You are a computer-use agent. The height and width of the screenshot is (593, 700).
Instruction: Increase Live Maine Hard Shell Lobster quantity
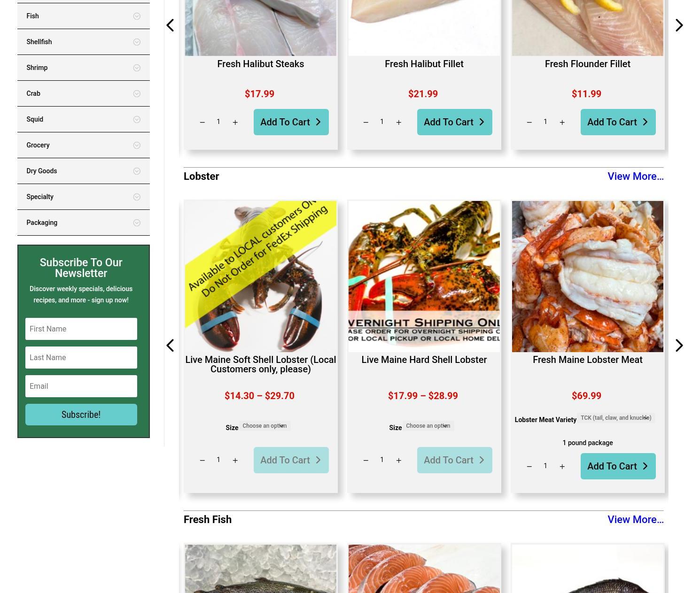click(399, 460)
